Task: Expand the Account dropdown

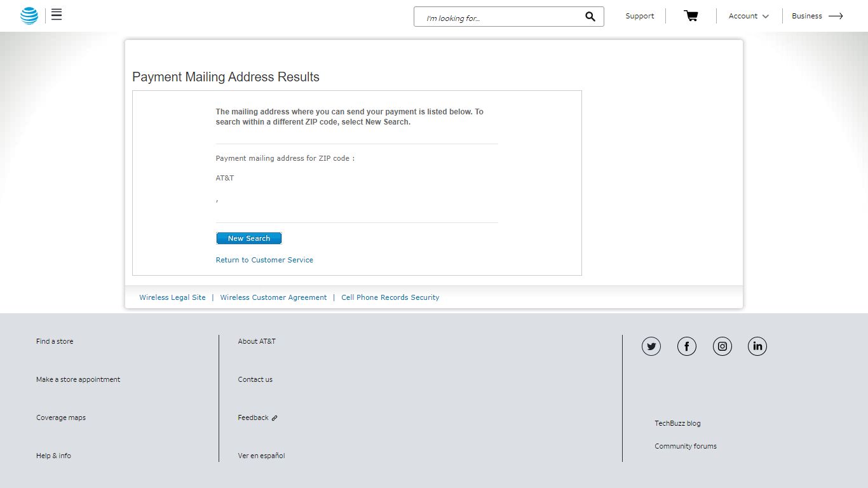Action: point(749,16)
